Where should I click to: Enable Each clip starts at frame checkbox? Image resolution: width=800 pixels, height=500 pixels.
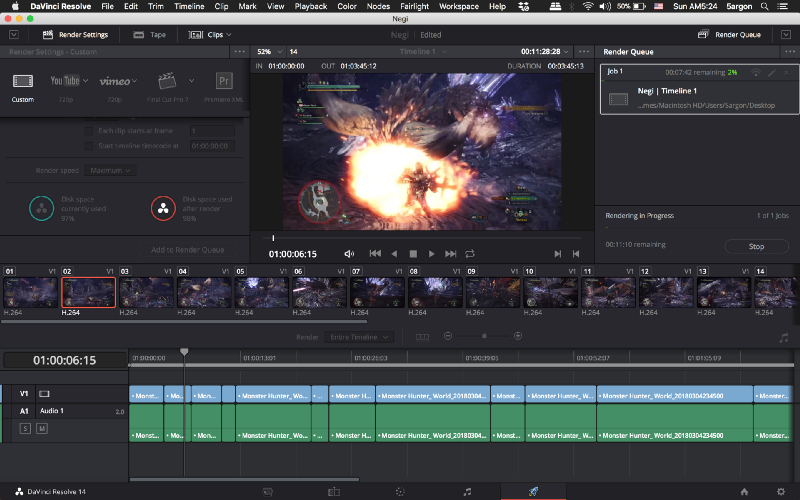point(89,131)
